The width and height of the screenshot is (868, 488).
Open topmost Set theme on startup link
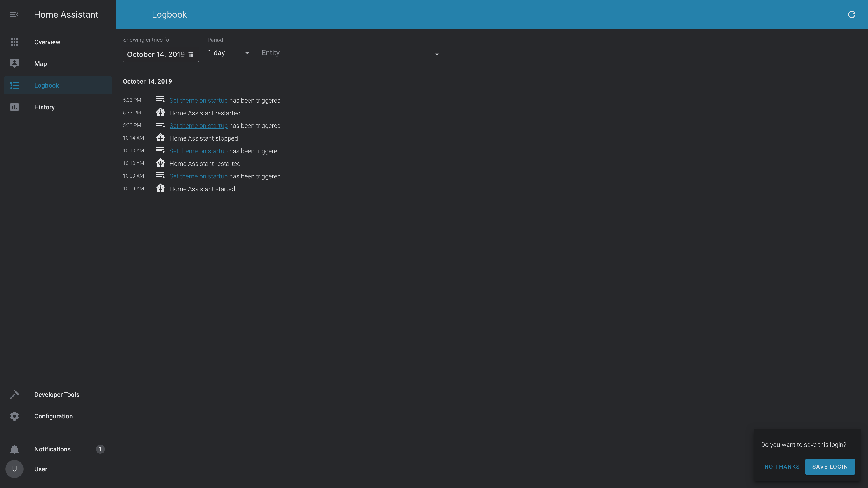198,100
